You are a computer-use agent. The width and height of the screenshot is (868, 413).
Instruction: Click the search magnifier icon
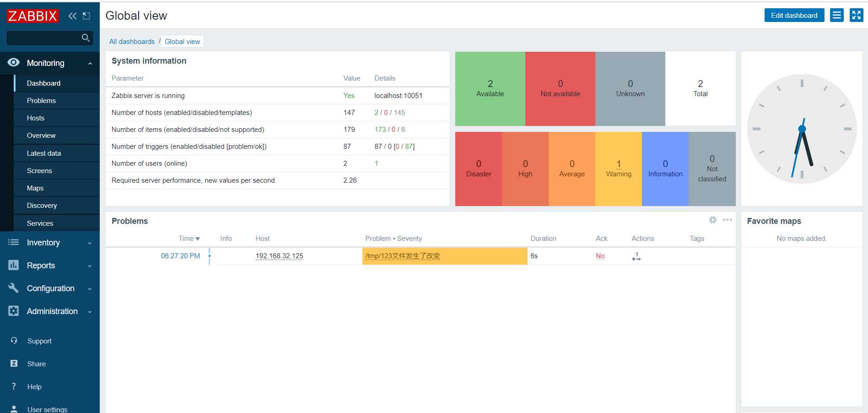(x=86, y=38)
